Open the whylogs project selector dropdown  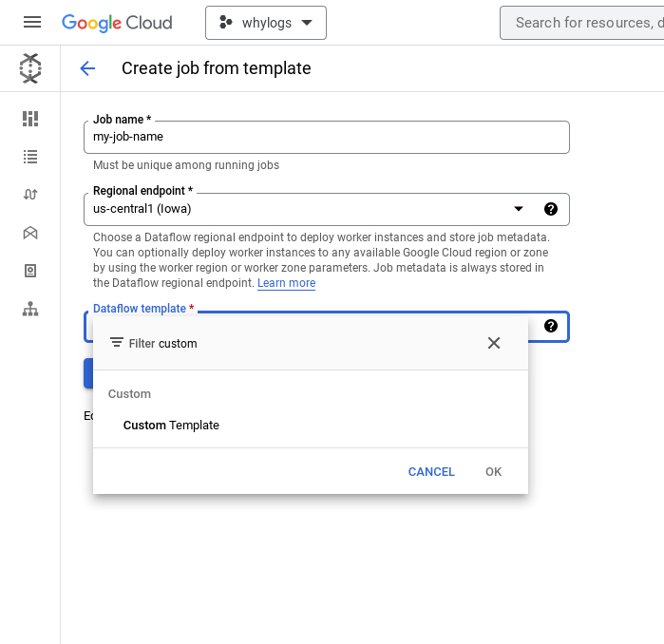[x=266, y=23]
